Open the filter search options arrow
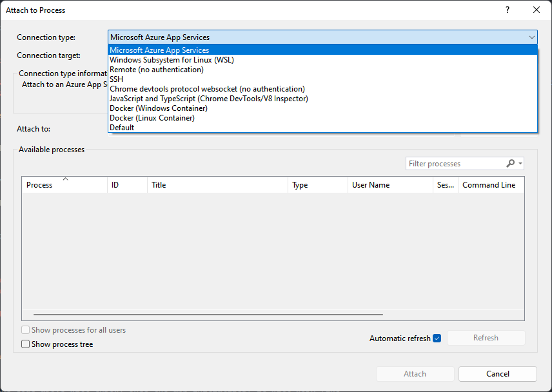Screen dimensions: 552x392 tap(520, 163)
